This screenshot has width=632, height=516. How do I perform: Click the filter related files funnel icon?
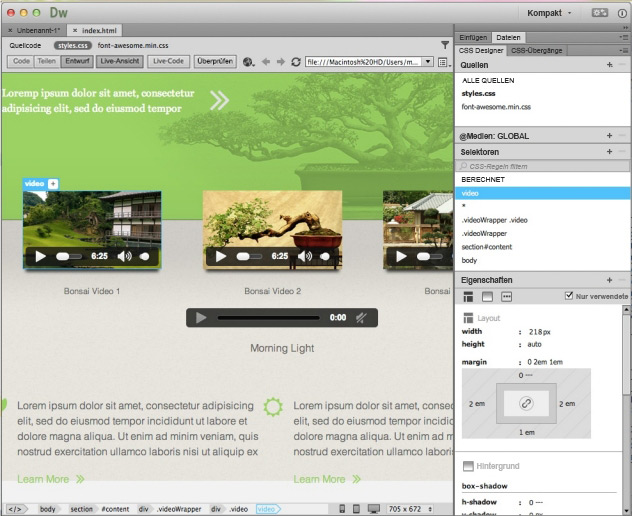pyautogui.click(x=445, y=45)
